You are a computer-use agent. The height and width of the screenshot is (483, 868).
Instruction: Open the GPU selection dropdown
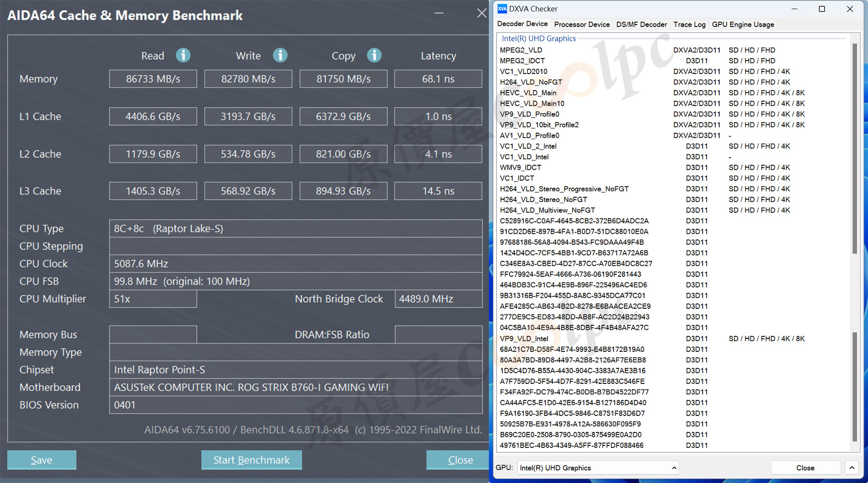point(598,467)
